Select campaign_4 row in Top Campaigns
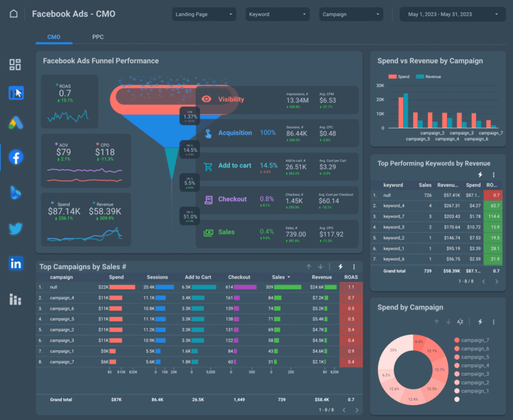The height and width of the screenshot is (420, 513). pos(199,298)
